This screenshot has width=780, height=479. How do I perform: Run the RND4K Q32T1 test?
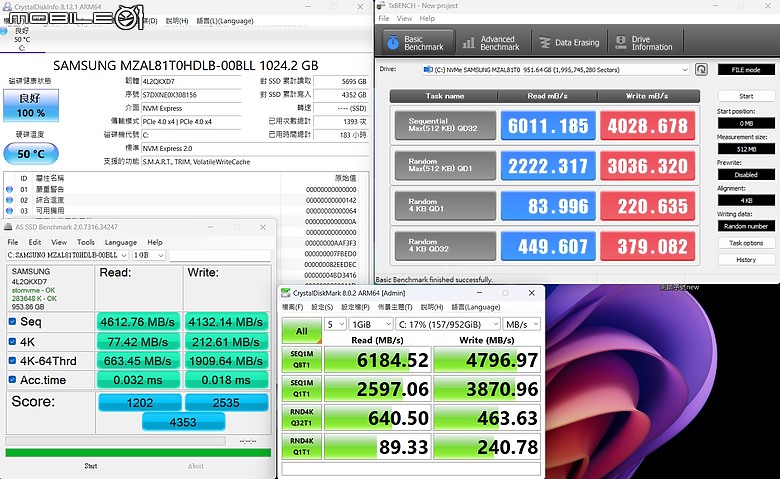click(x=301, y=417)
